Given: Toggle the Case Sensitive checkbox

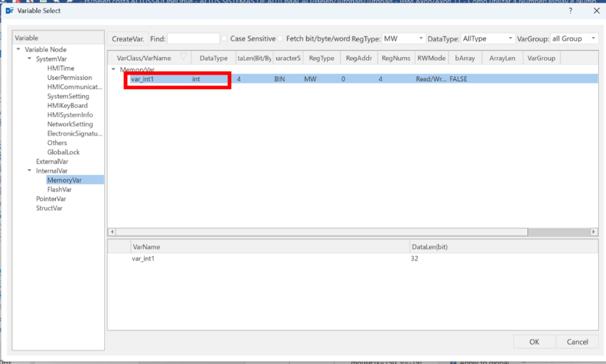Looking at the screenshot, I should coord(224,39).
